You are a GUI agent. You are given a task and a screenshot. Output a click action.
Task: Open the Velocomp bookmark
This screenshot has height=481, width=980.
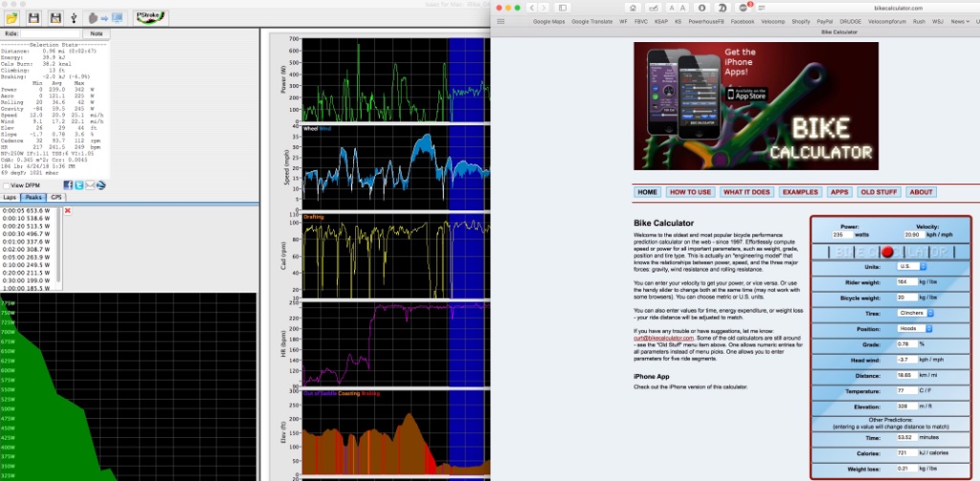point(773,21)
